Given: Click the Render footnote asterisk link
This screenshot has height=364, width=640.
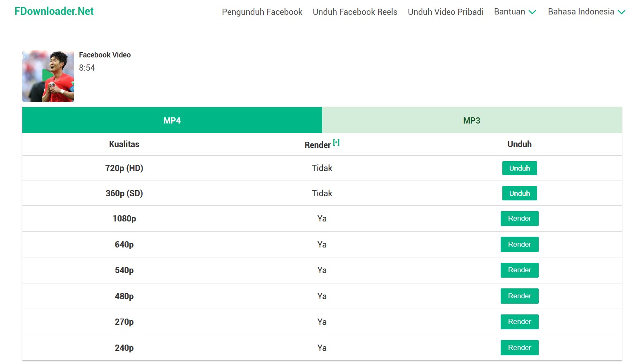Looking at the screenshot, I should [336, 142].
